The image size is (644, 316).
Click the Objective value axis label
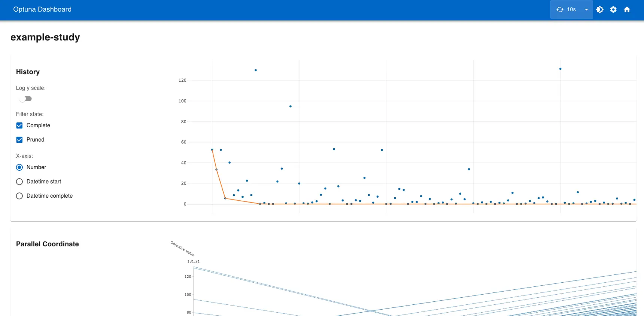(182, 249)
